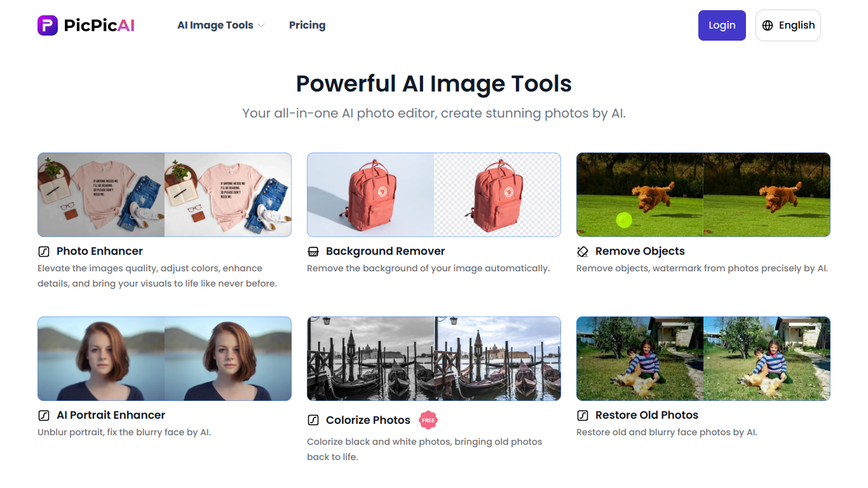The width and height of the screenshot is (868, 488).
Task: Click the AI Portrait Enhancer icon
Action: (44, 415)
